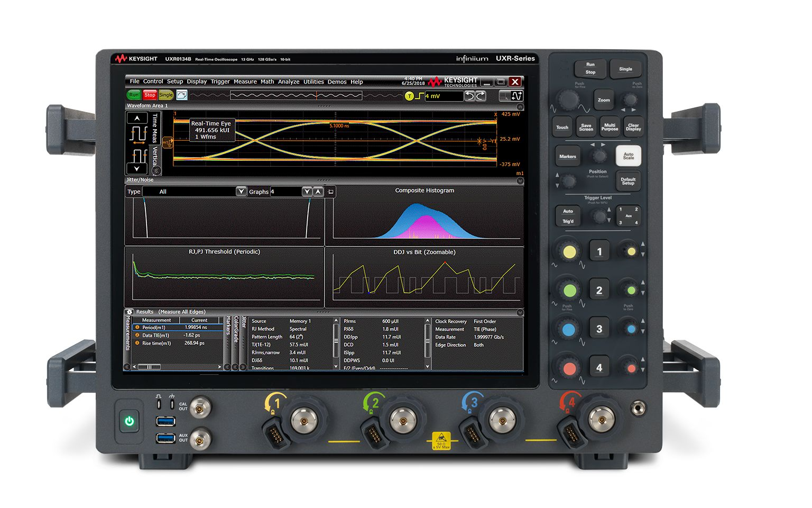Click the auto-scale display icon next to Single
The width and height of the screenshot is (812, 508).
[182, 95]
